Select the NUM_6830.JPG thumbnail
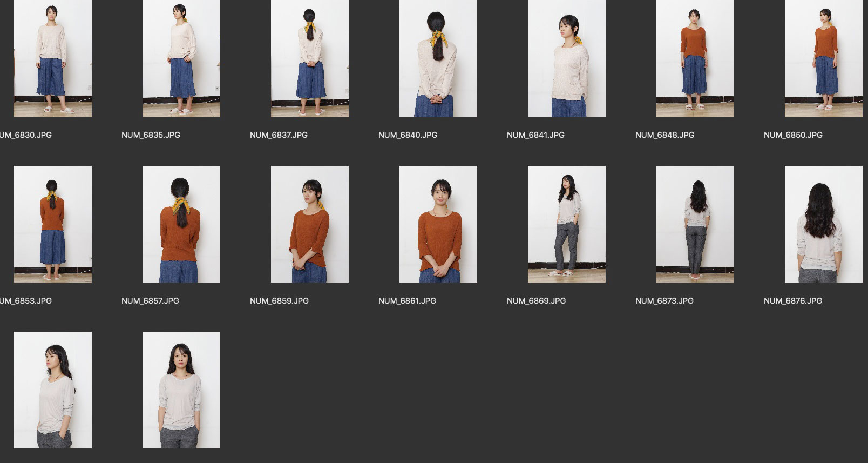The width and height of the screenshot is (868, 463). [x=53, y=58]
